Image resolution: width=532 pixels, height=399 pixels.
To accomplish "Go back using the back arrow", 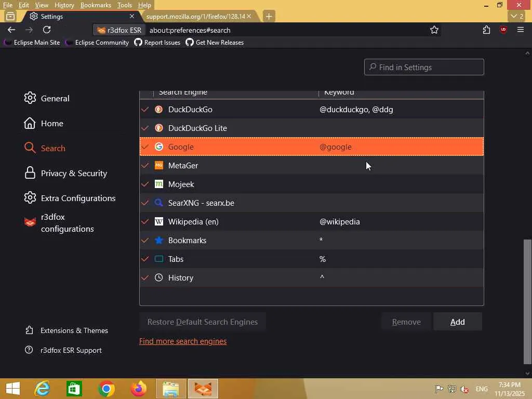I will [x=11, y=30].
